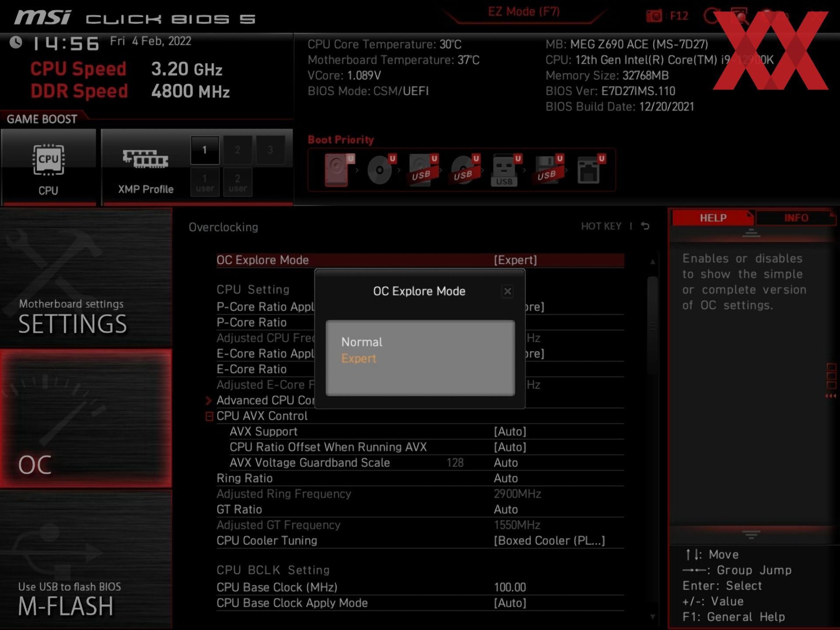The image size is (840, 630).
Task: Open the Motherboard SETTINGS section
Action: (x=86, y=278)
